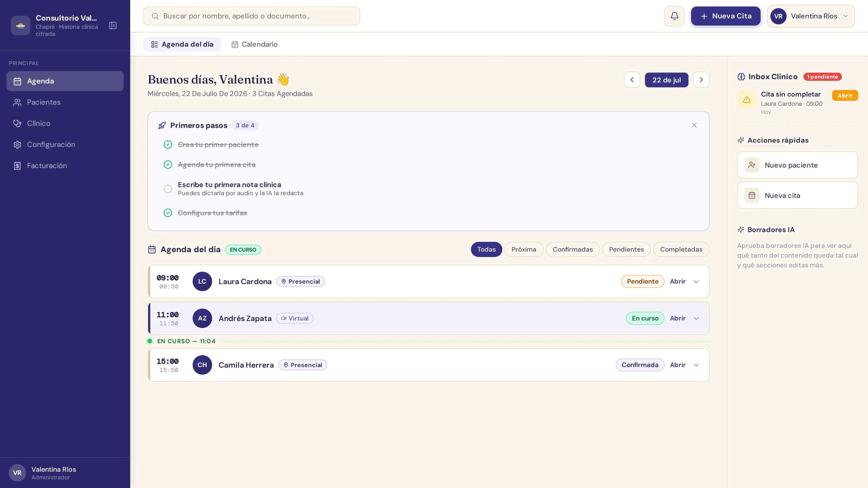
Task: Filter appointments by Completadas
Action: click(x=681, y=249)
